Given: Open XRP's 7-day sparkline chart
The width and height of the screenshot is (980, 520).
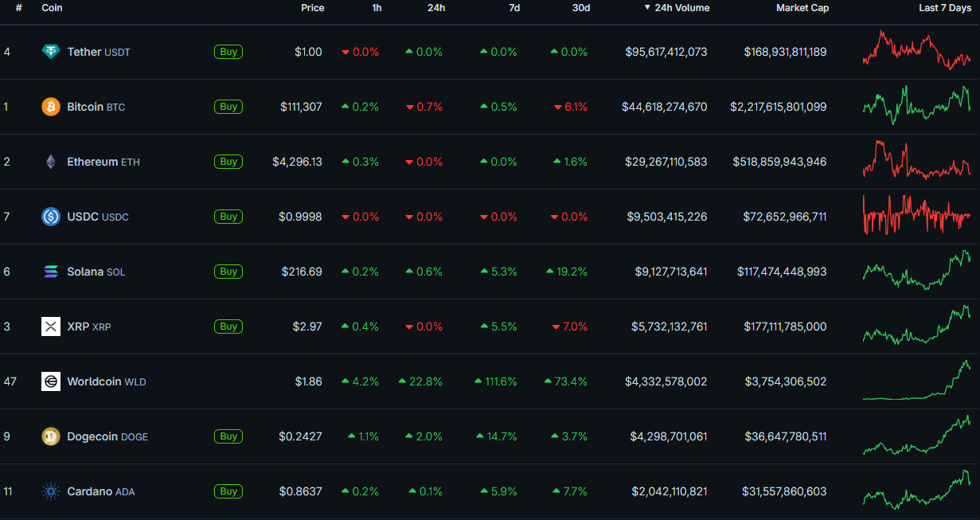Looking at the screenshot, I should 917,325.
